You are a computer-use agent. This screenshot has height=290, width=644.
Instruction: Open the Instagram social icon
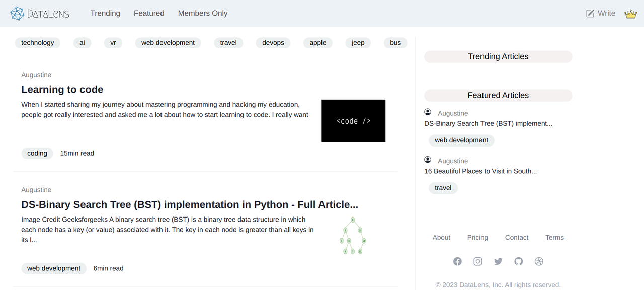[x=478, y=261]
